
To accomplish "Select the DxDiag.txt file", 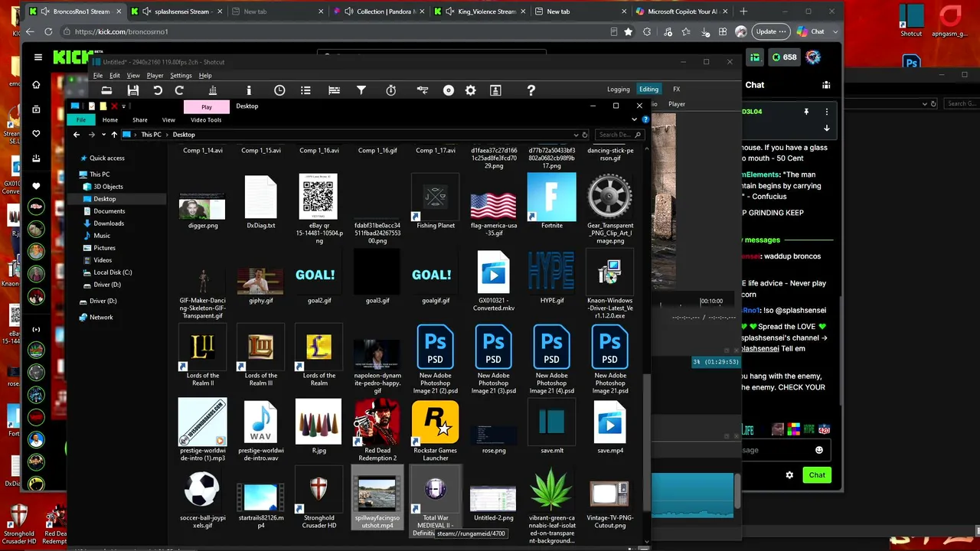I will click(261, 202).
